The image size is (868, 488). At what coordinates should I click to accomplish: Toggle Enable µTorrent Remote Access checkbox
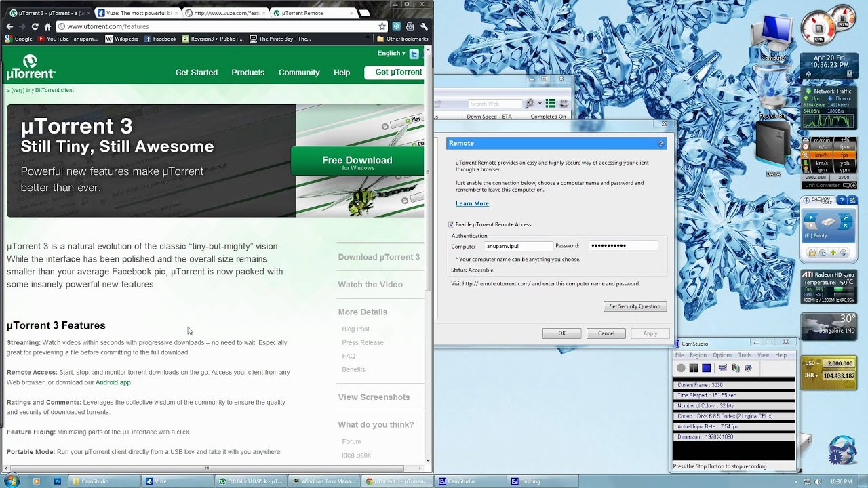click(451, 224)
